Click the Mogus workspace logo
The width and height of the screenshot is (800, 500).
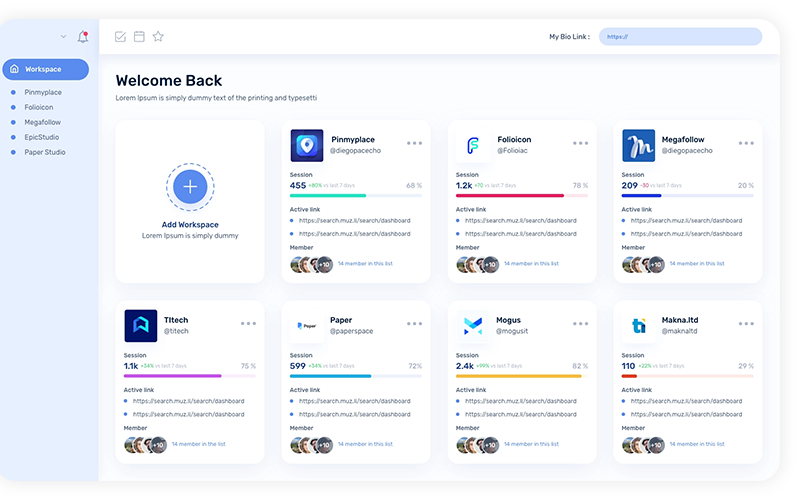(473, 326)
